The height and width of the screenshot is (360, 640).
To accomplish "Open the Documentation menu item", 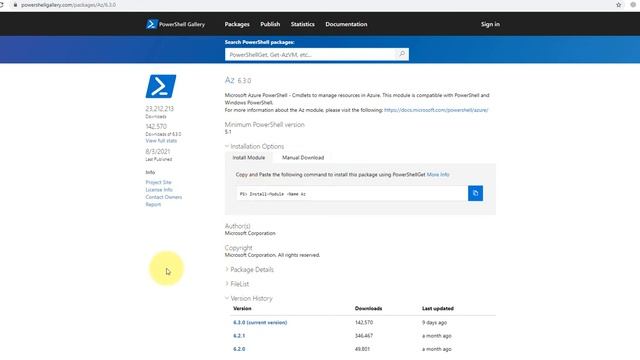I will coord(346,24).
